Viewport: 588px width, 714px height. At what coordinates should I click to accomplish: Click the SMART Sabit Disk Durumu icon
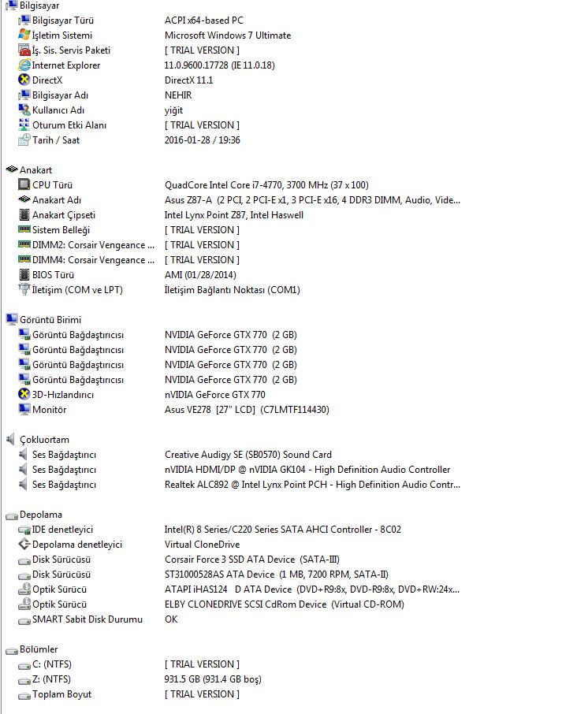(x=24, y=619)
